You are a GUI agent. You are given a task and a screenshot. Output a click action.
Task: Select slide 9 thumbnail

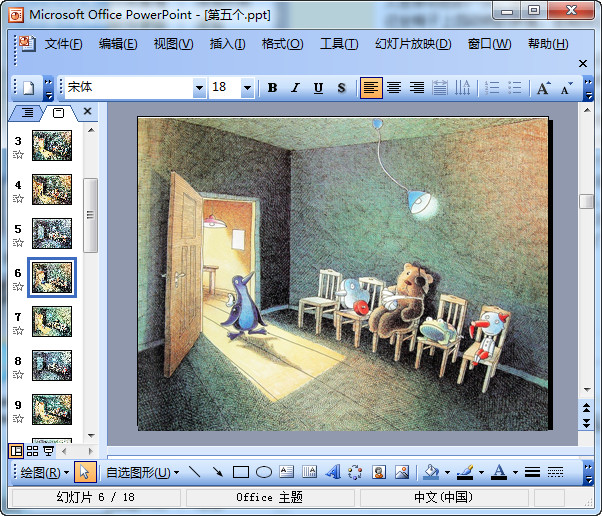click(52, 409)
